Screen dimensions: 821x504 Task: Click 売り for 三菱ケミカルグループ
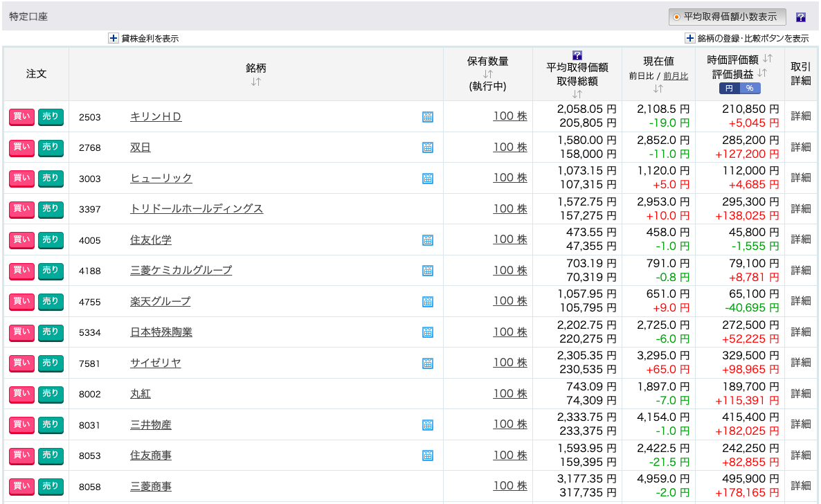51,271
